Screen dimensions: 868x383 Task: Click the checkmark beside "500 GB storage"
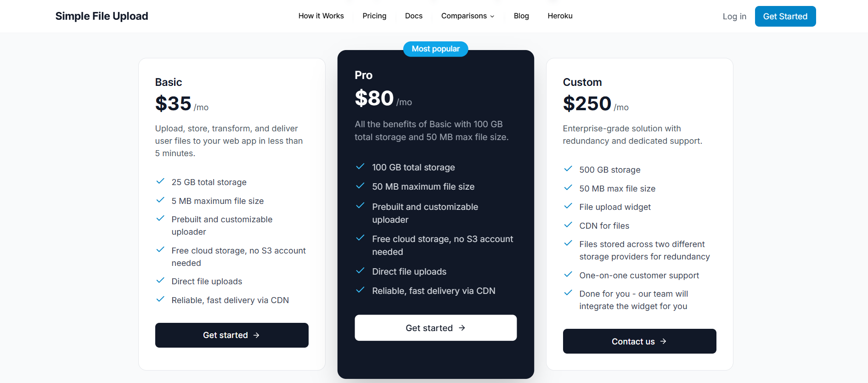568,169
